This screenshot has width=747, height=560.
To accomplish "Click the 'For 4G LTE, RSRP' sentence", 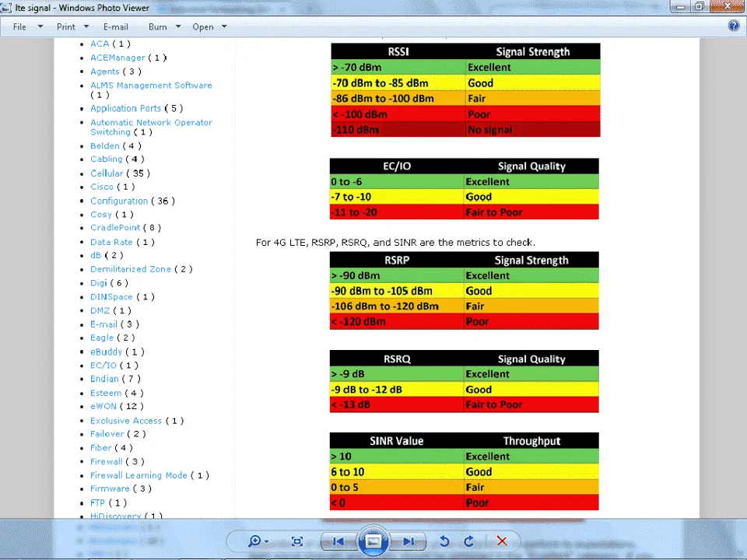I will point(395,243).
